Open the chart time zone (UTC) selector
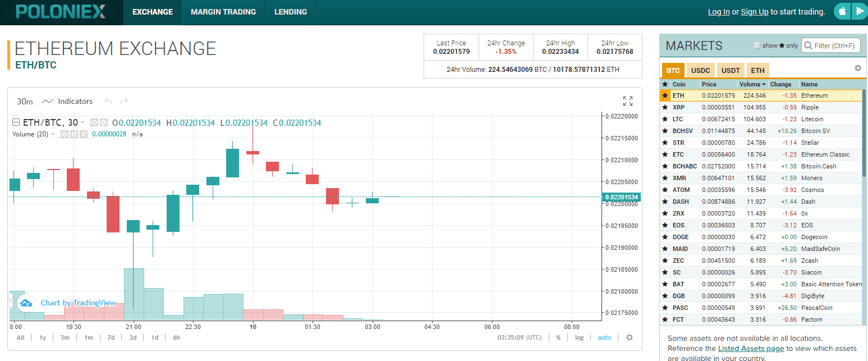Image resolution: width=868 pixels, height=361 pixels. coord(520,337)
